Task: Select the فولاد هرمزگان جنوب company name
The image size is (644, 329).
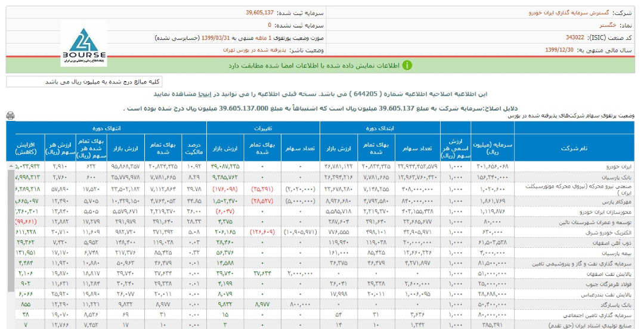Action: point(609,284)
